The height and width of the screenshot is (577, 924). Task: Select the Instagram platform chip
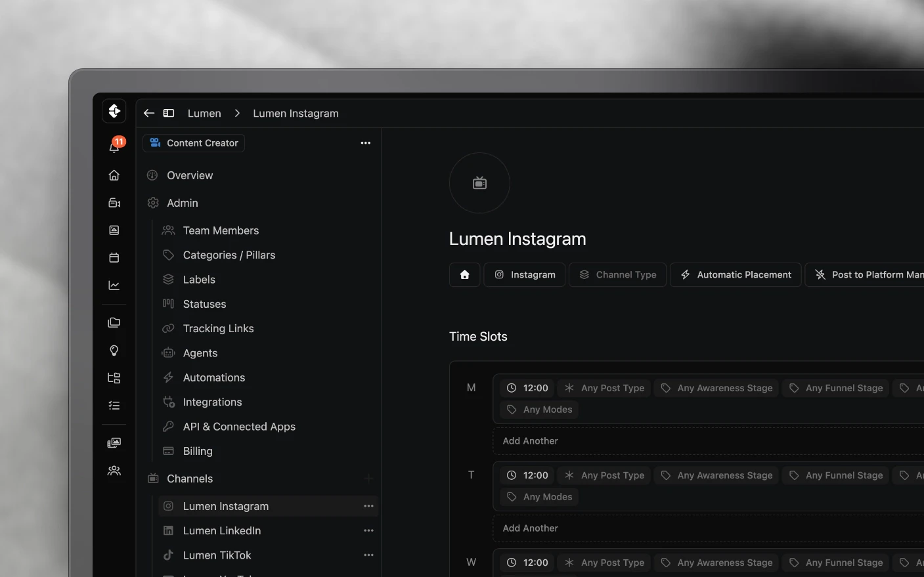pyautogui.click(x=525, y=275)
